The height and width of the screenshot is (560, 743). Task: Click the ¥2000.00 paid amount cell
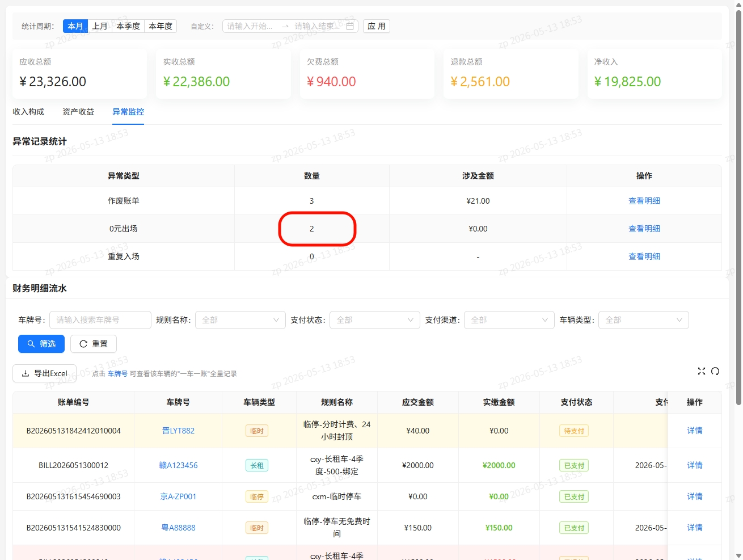(x=499, y=465)
